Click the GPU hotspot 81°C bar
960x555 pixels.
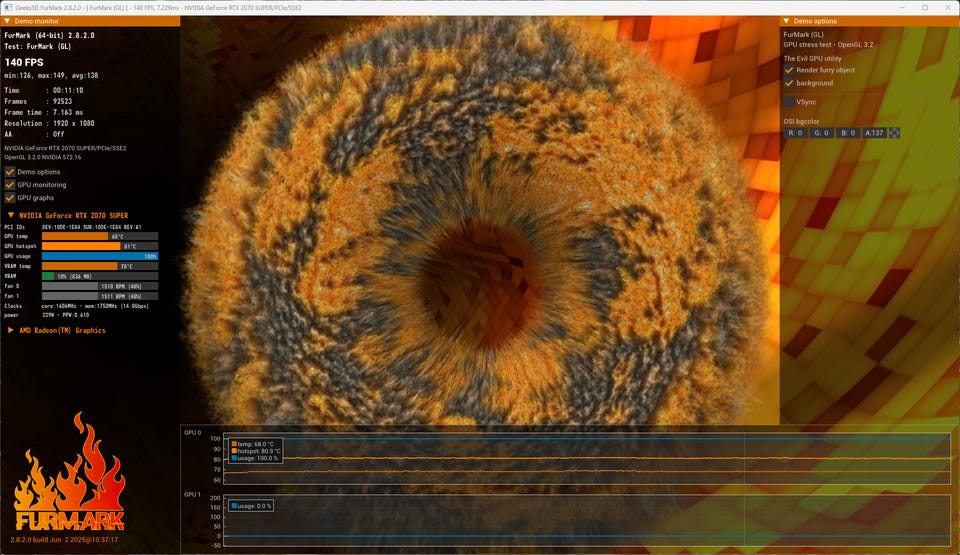point(100,246)
